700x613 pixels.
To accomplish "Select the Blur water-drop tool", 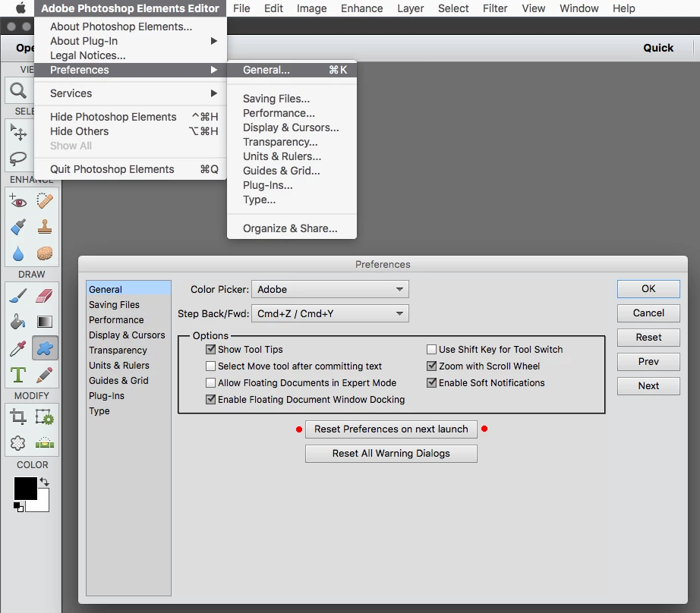I will (18, 254).
